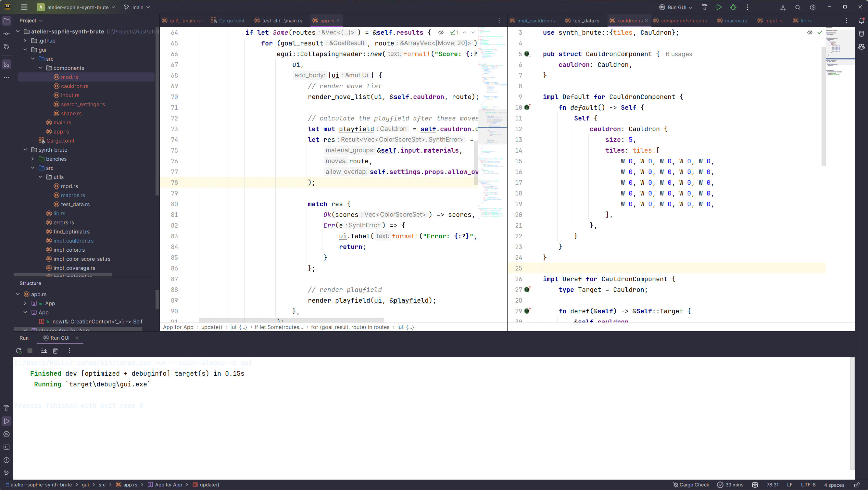Screen dimensions: 868x490
Task: Clear the Run console using the trash icon
Action: click(55, 351)
